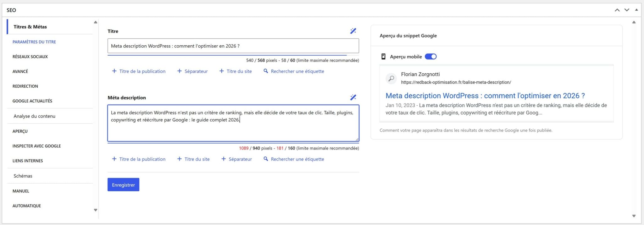Viewport: 644px width, 225px height.
Task: Click the magic wand icon beside Méta description
Action: coord(353,97)
